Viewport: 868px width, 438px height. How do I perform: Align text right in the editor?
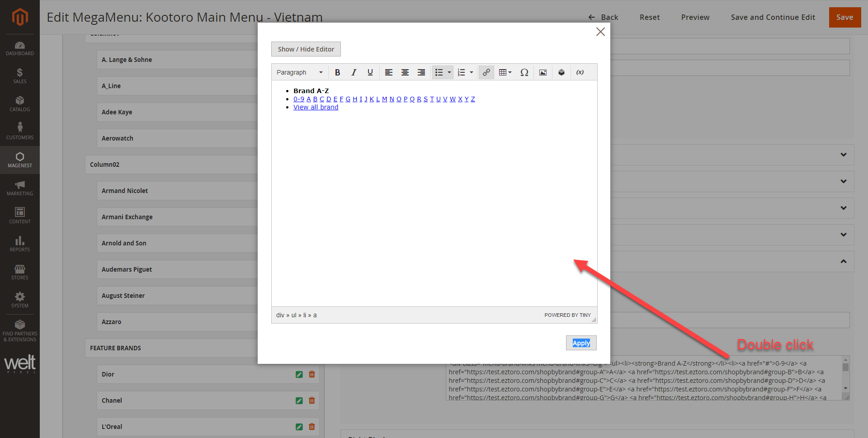(x=421, y=72)
